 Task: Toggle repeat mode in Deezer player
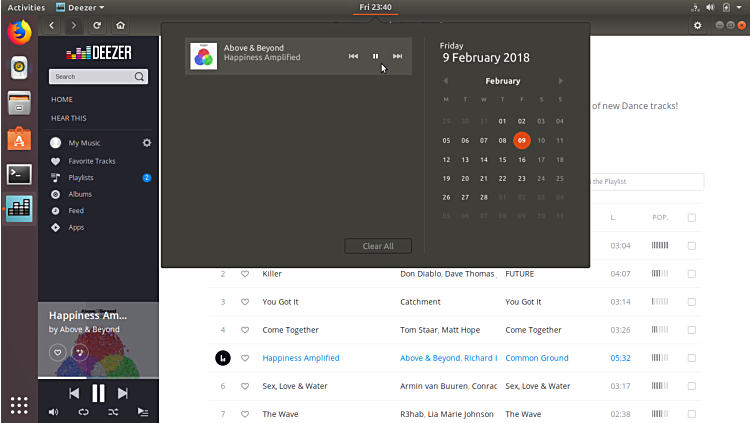pyautogui.click(x=83, y=411)
